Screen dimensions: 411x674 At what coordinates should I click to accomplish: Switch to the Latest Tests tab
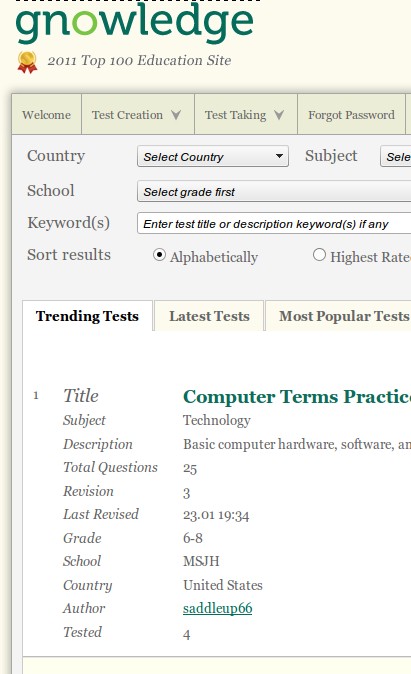[209, 316]
